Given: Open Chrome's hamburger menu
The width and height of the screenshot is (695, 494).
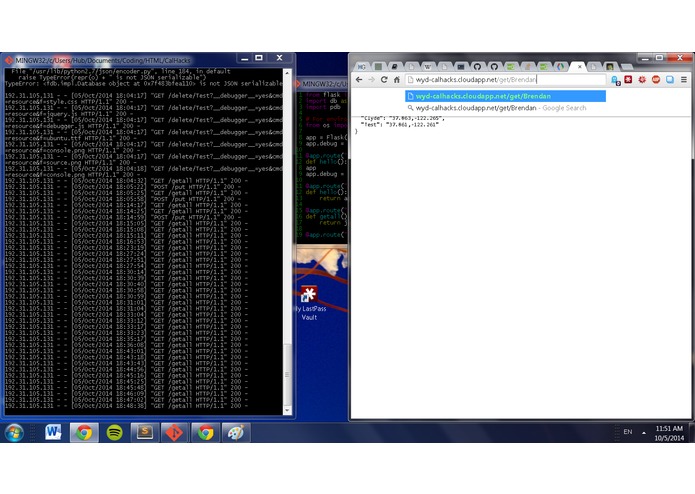Looking at the screenshot, I should (x=684, y=79).
